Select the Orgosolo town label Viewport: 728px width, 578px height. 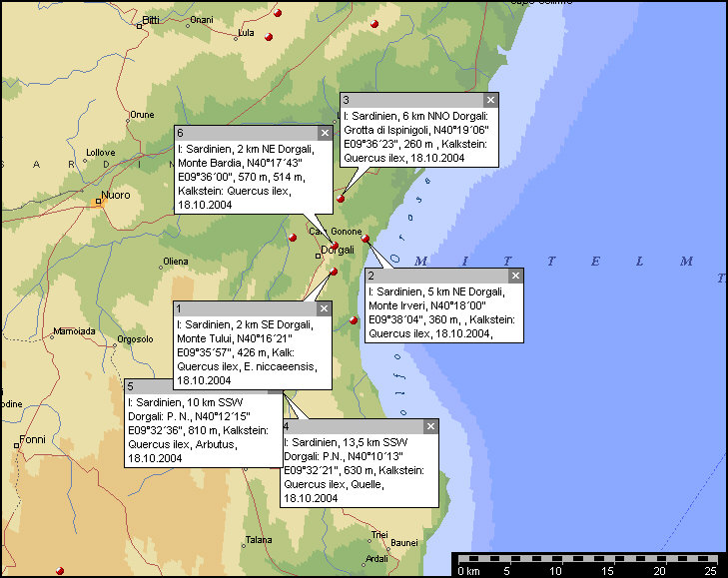(x=135, y=339)
